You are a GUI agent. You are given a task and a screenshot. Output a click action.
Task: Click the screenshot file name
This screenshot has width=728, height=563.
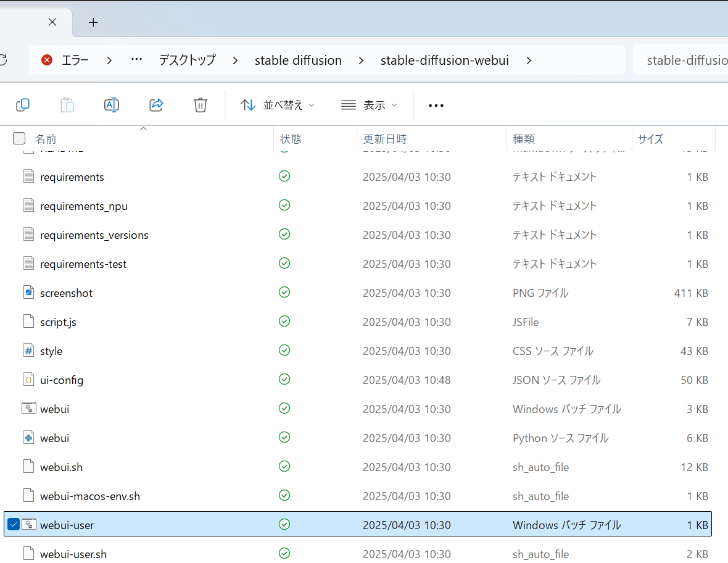[x=67, y=293]
